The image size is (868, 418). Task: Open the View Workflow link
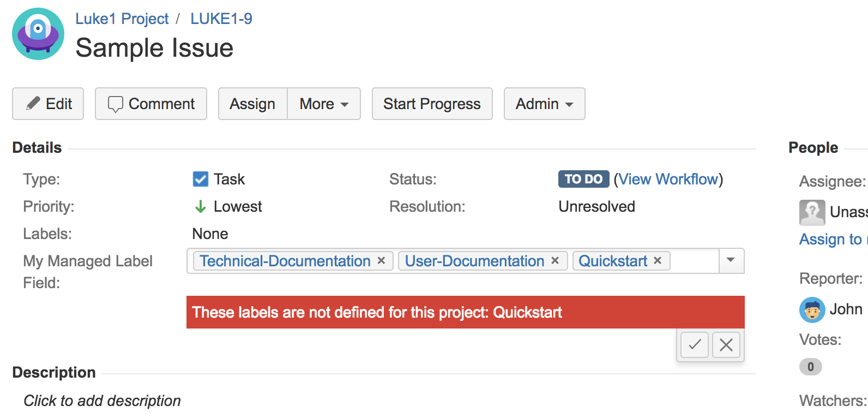point(669,179)
